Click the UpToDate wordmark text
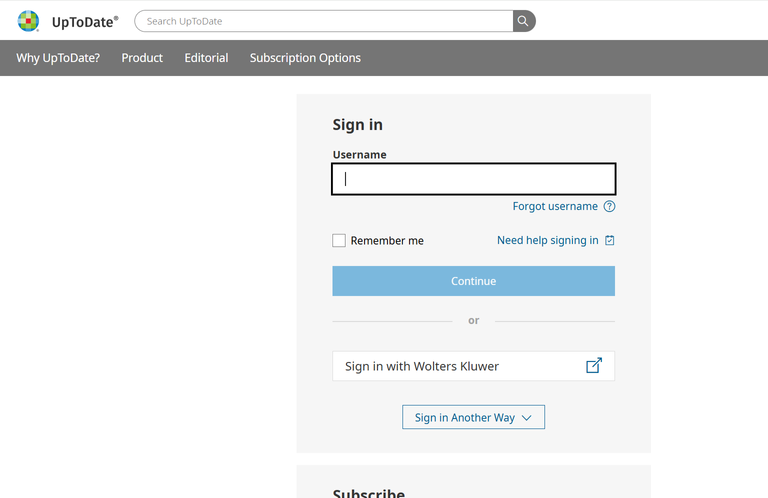 [x=84, y=21]
